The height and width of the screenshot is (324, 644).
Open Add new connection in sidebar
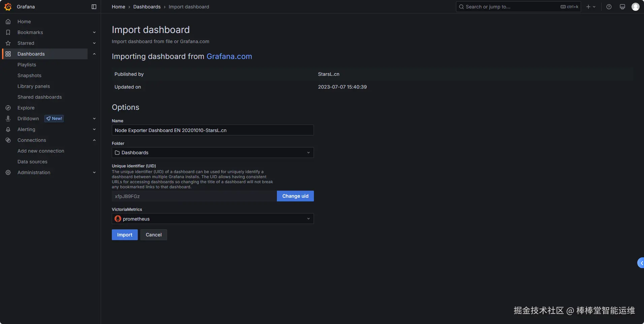tap(41, 151)
